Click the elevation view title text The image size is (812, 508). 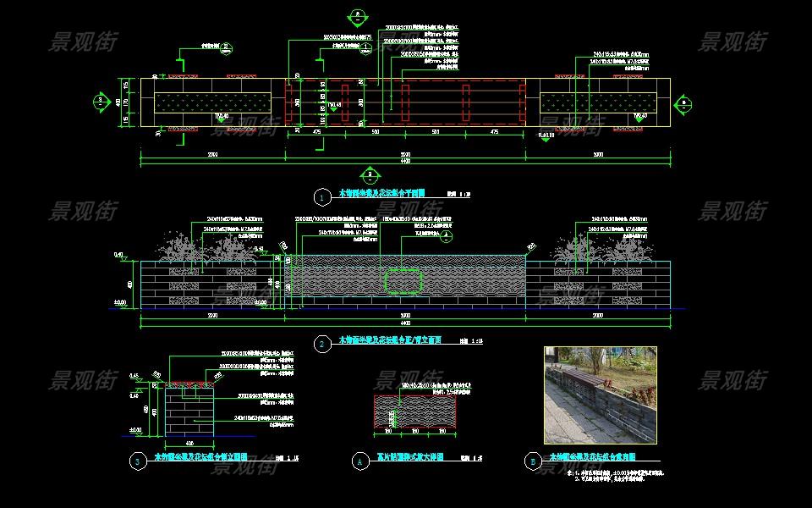tap(378, 340)
